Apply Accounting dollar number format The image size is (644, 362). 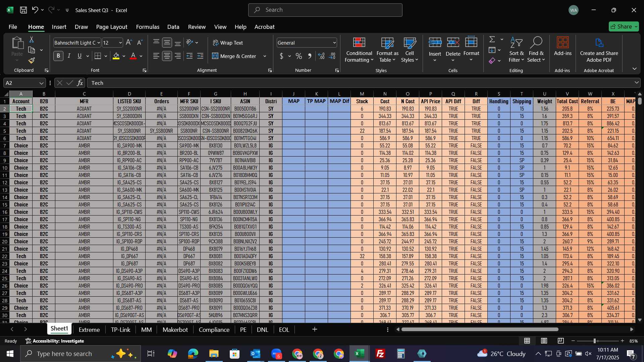click(x=281, y=56)
